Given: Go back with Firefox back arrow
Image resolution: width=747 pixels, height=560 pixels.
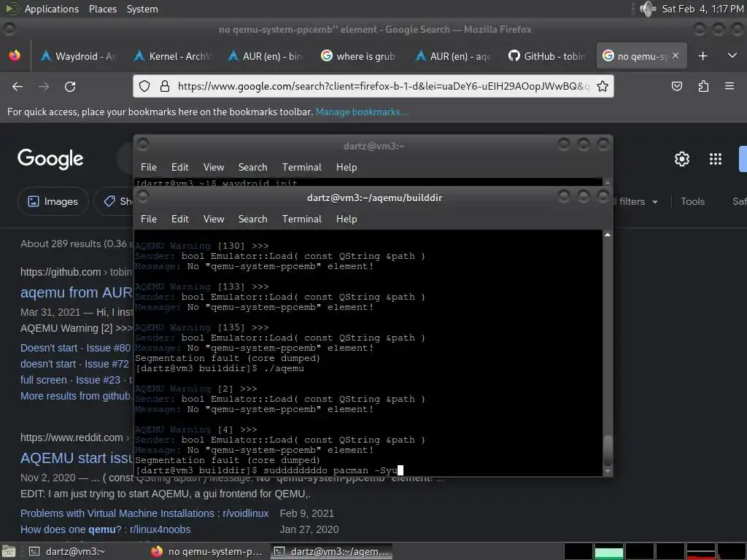Looking at the screenshot, I should coord(18,87).
